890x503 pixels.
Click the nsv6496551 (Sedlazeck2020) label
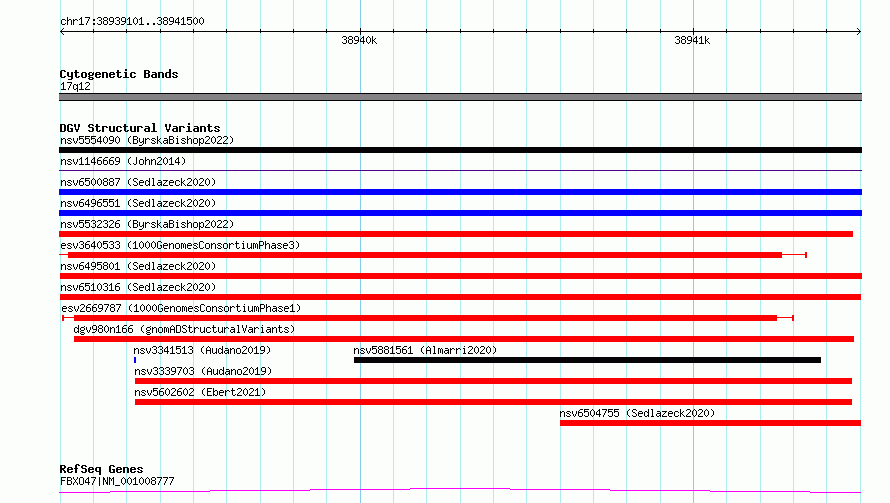tap(138, 203)
